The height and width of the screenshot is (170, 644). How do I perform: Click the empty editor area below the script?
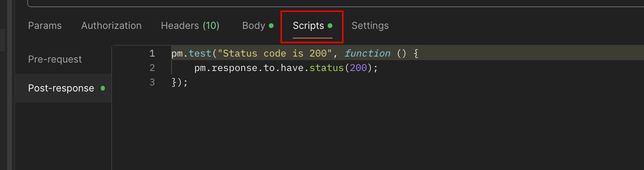(378, 128)
